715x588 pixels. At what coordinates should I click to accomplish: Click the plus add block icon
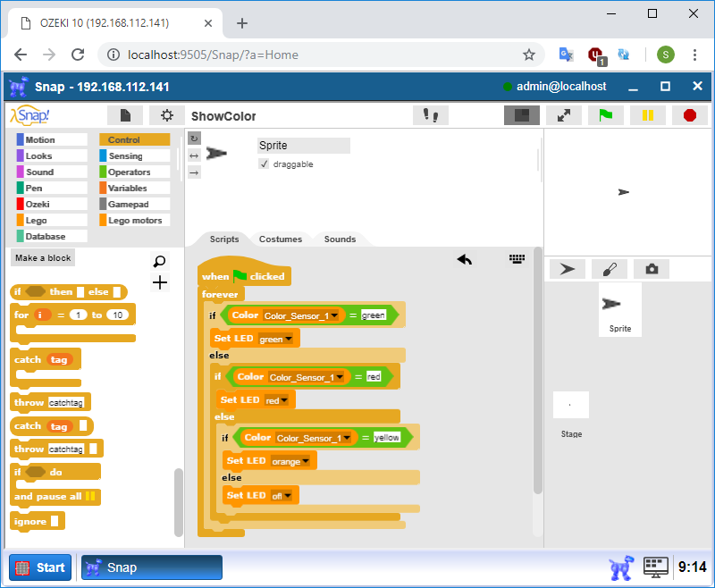[x=160, y=282]
